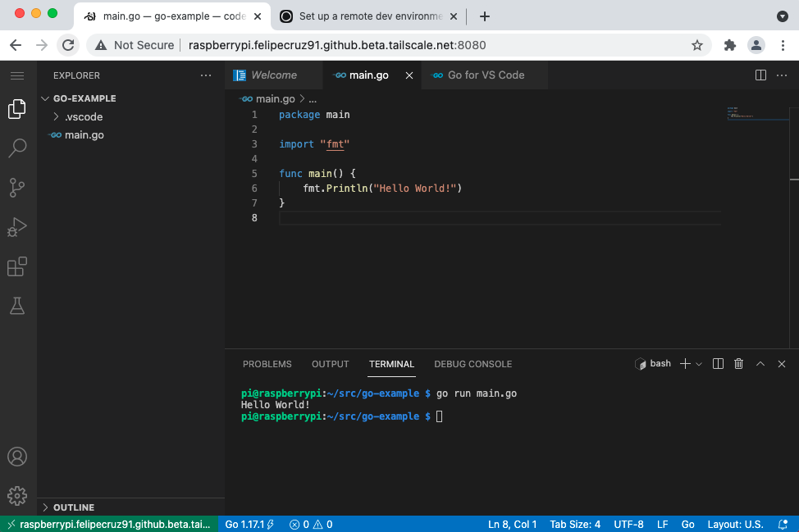
Task: Open main.go in the file explorer
Action: pyautogui.click(x=130, y=135)
